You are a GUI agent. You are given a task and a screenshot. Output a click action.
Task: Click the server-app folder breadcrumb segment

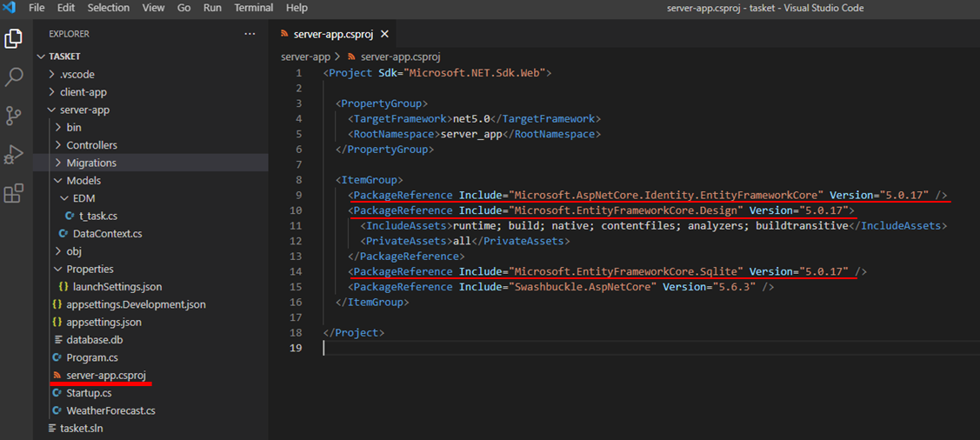305,57
